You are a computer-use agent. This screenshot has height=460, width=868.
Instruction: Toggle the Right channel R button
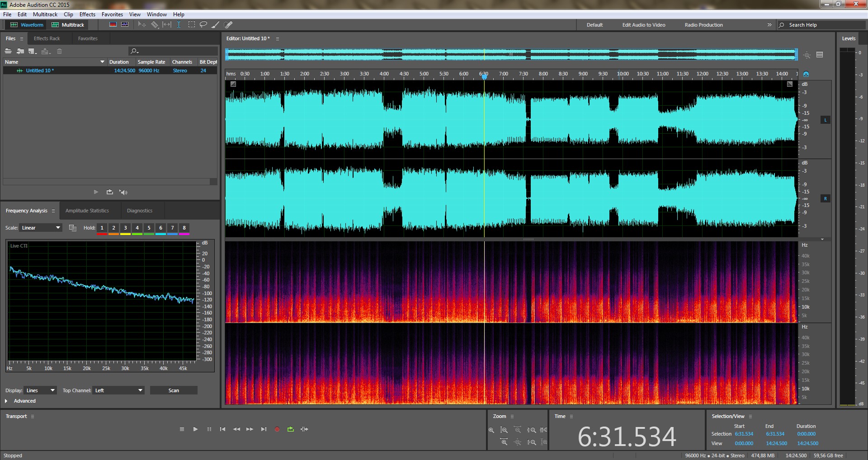(825, 199)
